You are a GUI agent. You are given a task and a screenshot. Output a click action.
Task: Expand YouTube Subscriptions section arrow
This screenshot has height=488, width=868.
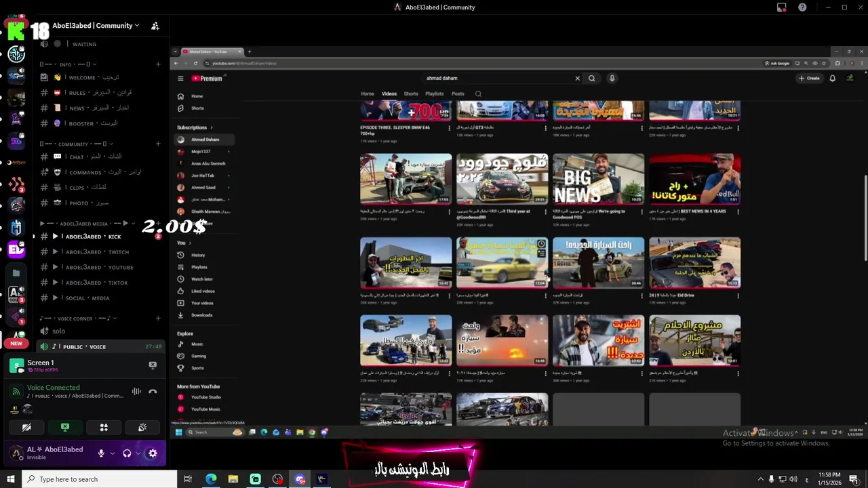point(211,127)
